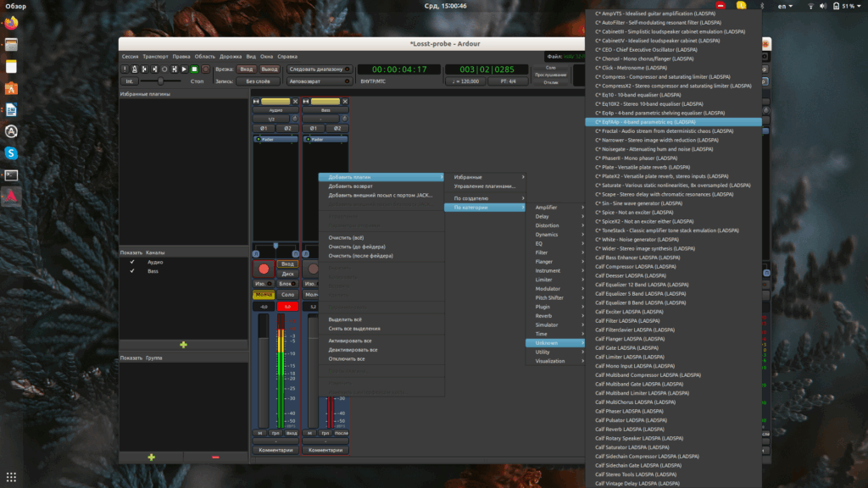The image size is (868, 488).
Task: Click tempo 120,000 button
Action: coord(465,81)
